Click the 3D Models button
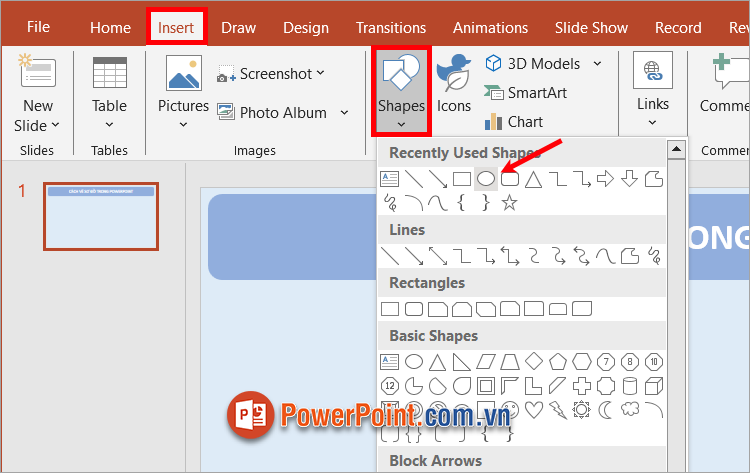The image size is (750, 473). pyautogui.click(x=532, y=64)
